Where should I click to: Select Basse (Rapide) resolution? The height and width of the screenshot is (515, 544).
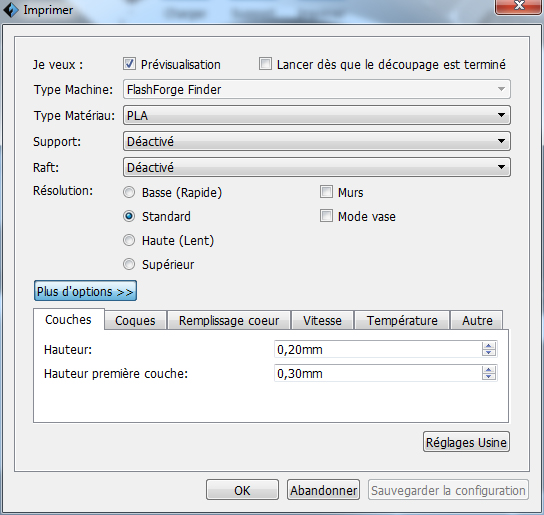(x=129, y=192)
